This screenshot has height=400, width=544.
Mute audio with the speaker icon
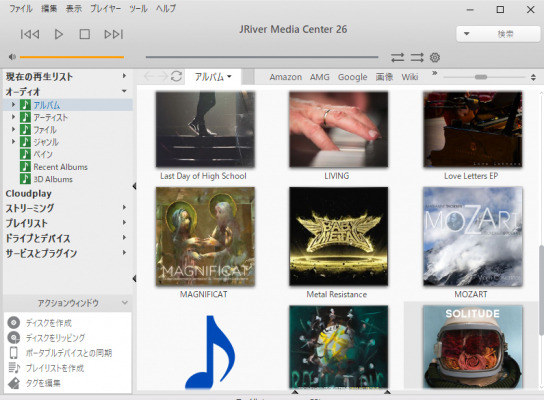pos(12,57)
